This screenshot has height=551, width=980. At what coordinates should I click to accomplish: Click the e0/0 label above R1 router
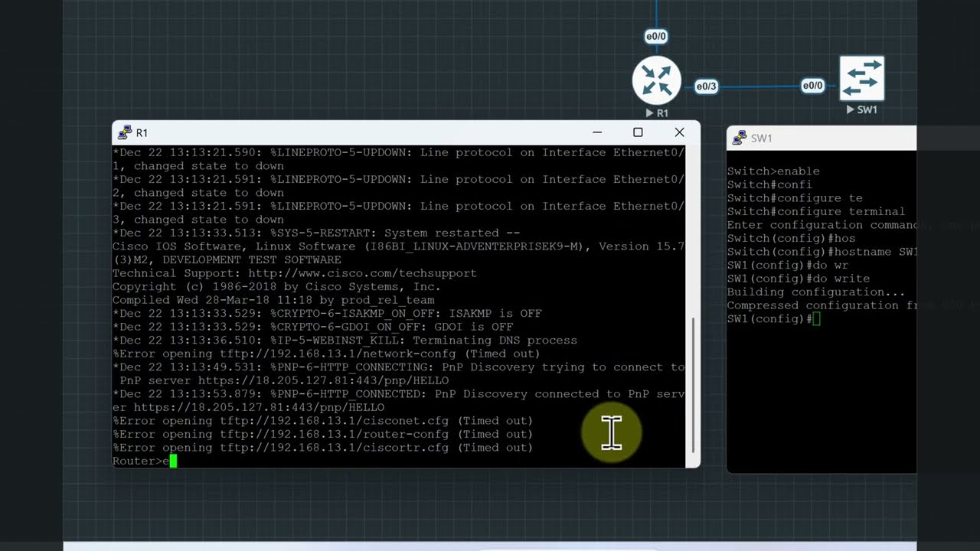(x=656, y=36)
